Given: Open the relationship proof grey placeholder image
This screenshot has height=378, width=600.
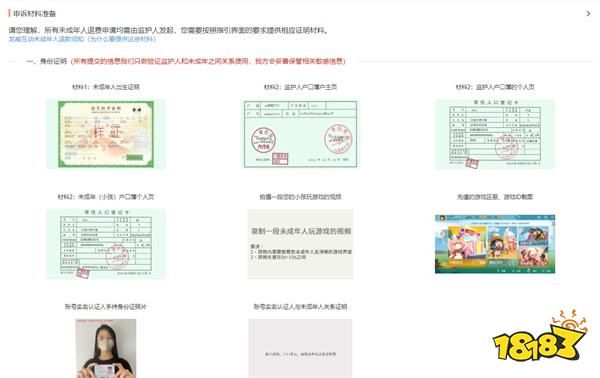Looking at the screenshot, I should pos(300,348).
